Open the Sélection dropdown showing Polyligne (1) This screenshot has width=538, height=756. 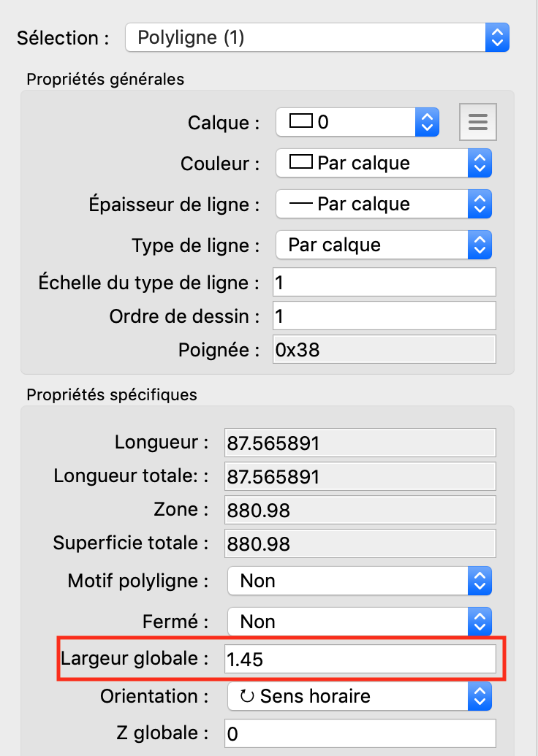coord(317,38)
